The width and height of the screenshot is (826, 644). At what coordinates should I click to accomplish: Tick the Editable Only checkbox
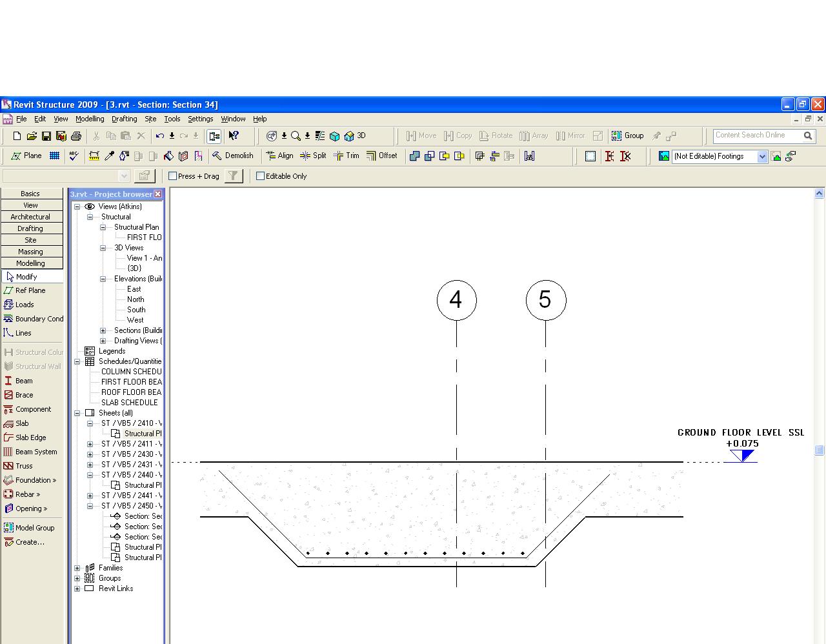coord(261,176)
